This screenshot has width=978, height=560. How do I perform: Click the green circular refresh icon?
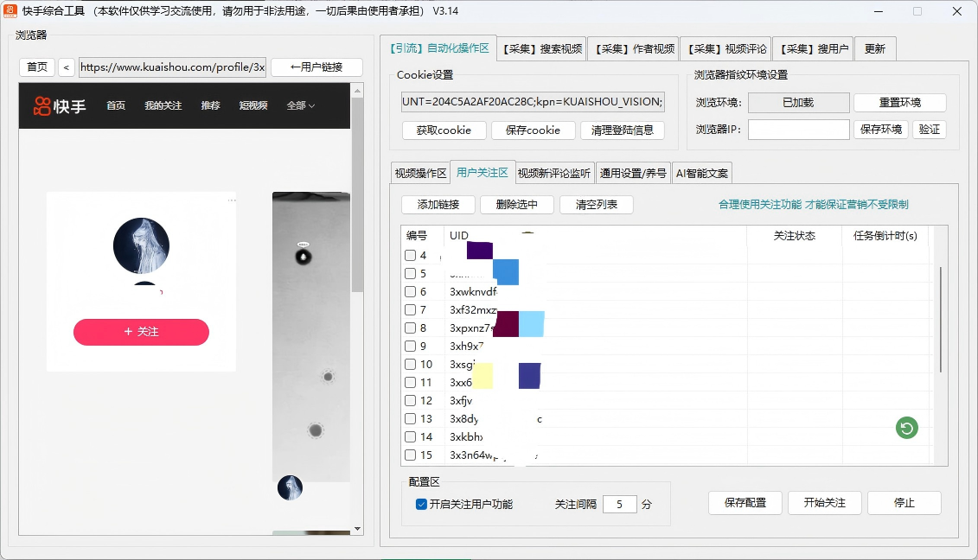point(906,428)
